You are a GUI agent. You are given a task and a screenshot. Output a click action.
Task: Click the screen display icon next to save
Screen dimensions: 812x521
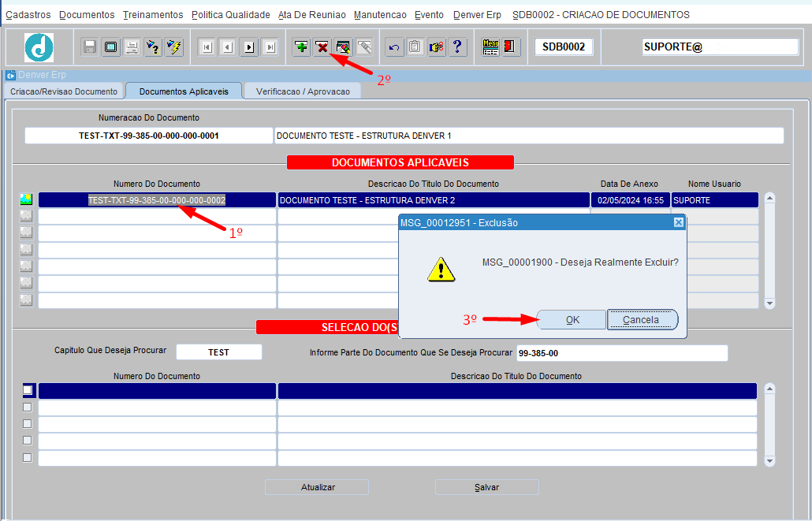(x=111, y=47)
